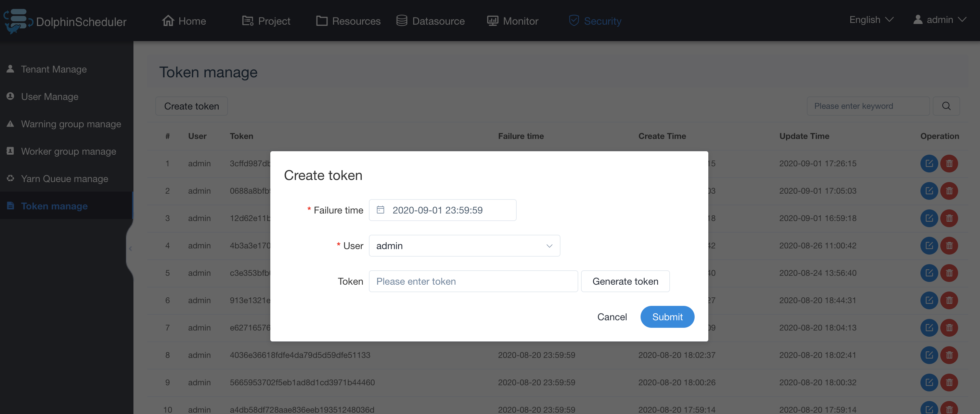Open Tenant Manage in sidebar
This screenshot has width=980, height=414.
point(54,69)
